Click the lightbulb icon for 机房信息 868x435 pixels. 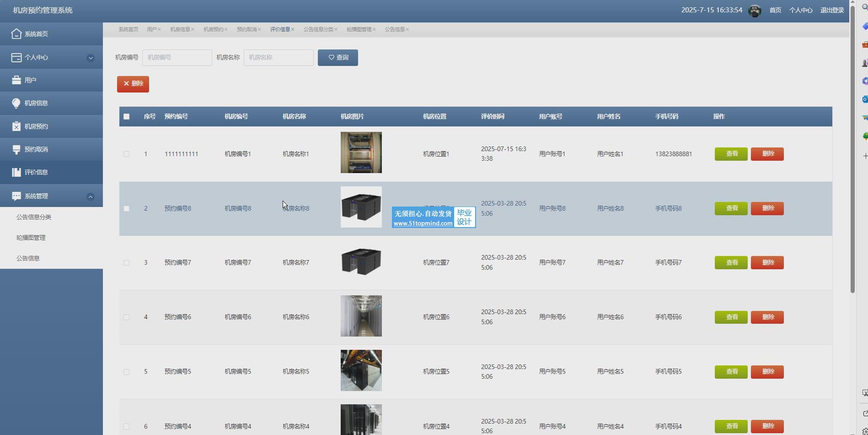[x=16, y=103]
